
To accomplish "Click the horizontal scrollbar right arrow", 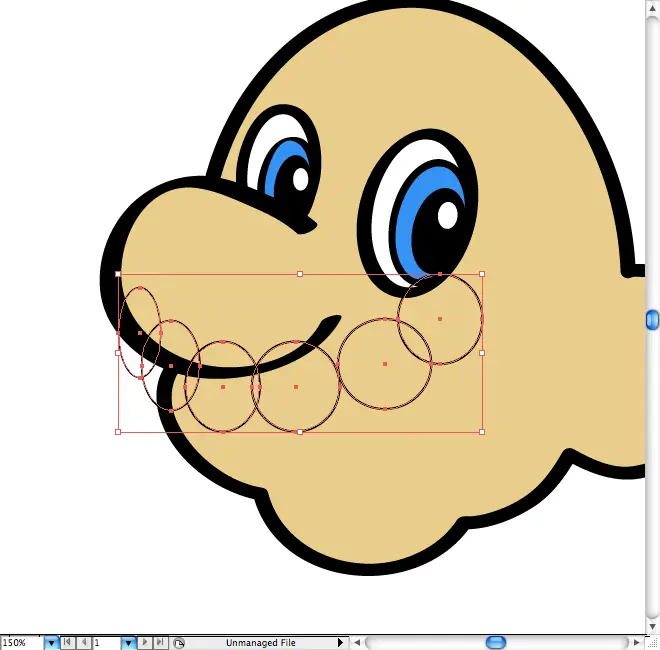I will (x=637, y=643).
